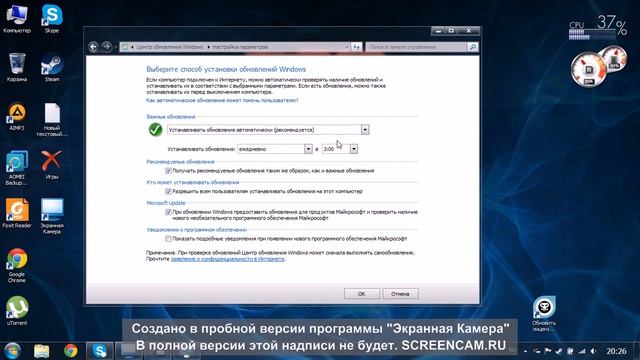Screen dimensions: 640x360
Task: Open Chrome from the taskbar
Action: 71,351
